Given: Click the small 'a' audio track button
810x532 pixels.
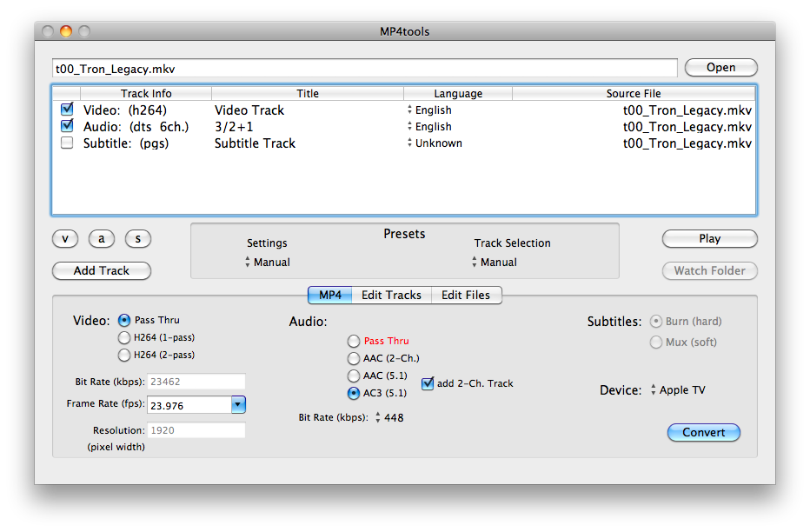Looking at the screenshot, I should [101, 239].
